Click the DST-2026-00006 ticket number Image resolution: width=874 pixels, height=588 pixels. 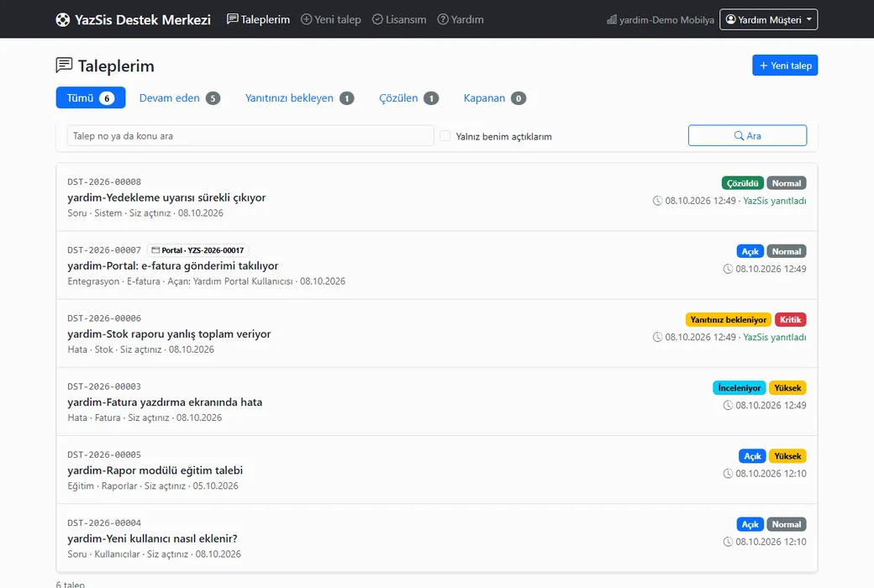[x=104, y=318]
